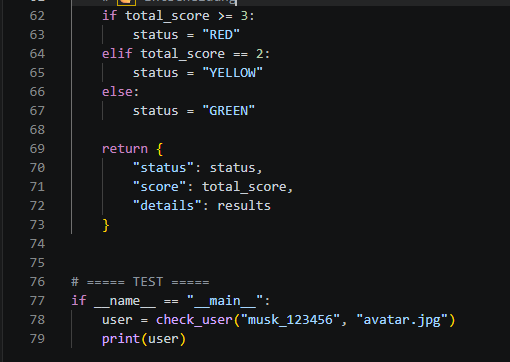Click line number 62 in the gutter
This screenshot has height=362, width=510.
[x=37, y=16]
